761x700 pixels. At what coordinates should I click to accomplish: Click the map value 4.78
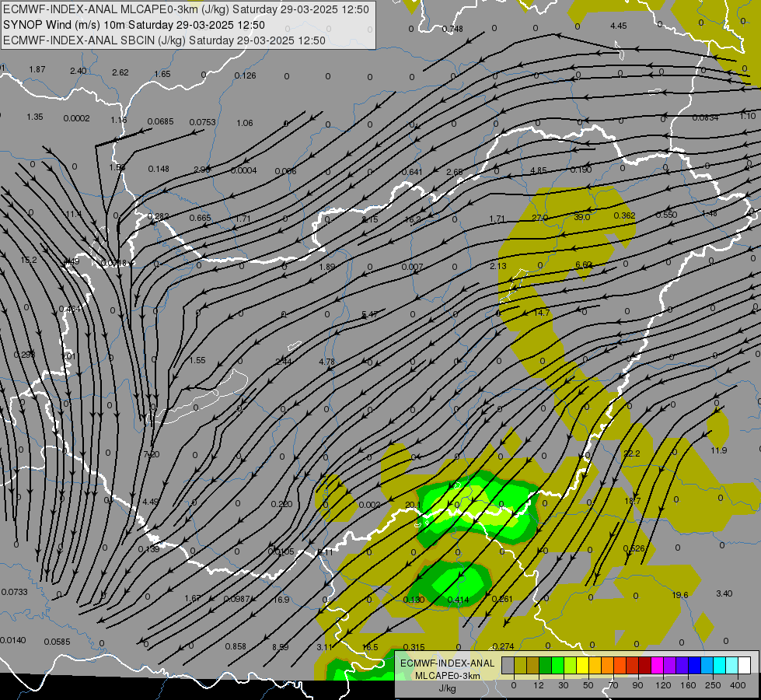tap(326, 362)
